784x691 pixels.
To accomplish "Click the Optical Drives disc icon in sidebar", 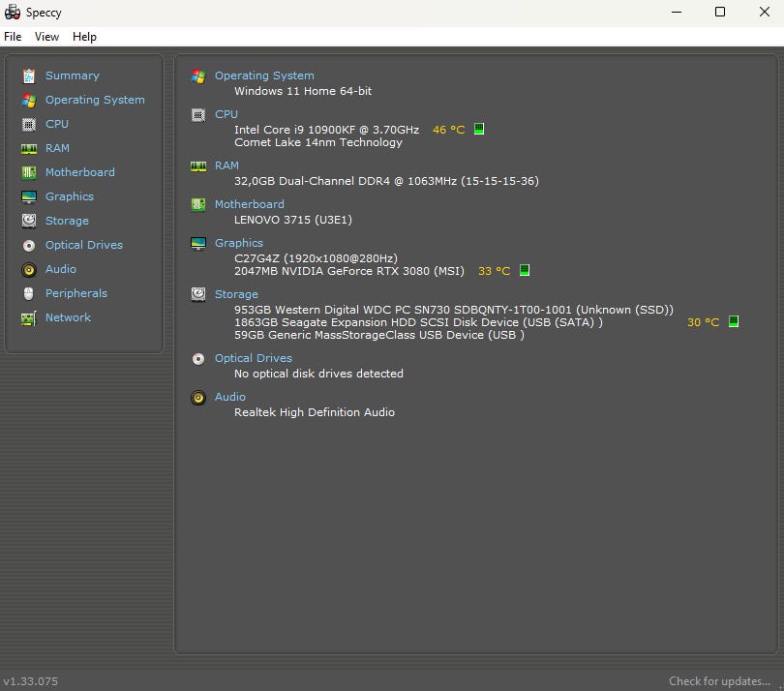I will [29, 246].
